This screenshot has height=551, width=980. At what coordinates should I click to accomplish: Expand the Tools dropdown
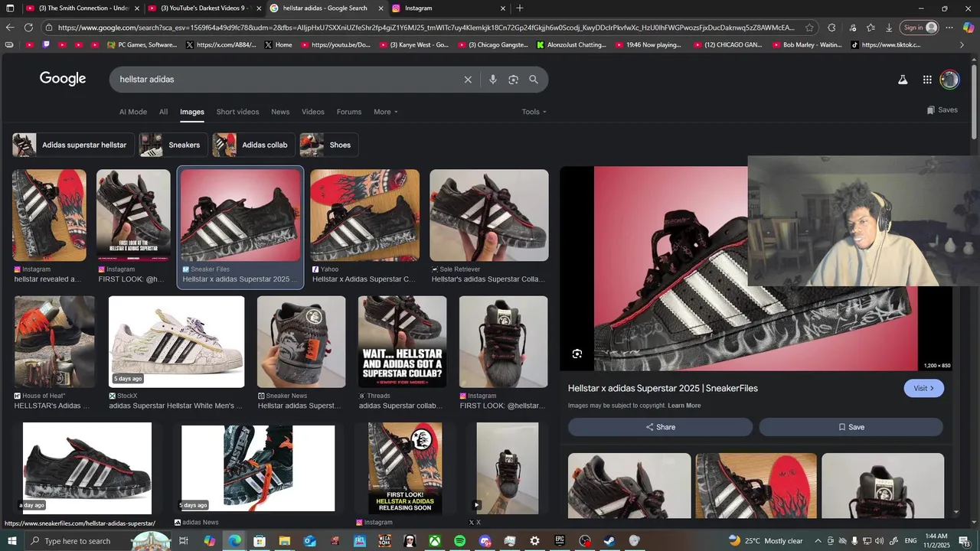[534, 112]
